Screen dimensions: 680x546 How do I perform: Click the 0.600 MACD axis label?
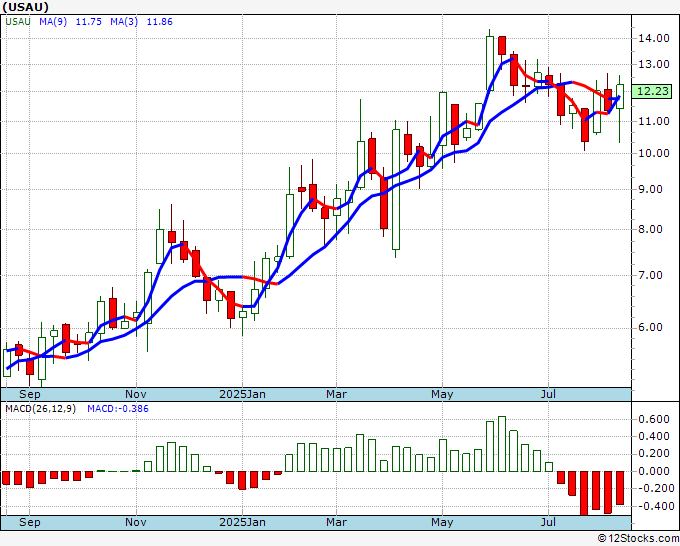coord(654,419)
